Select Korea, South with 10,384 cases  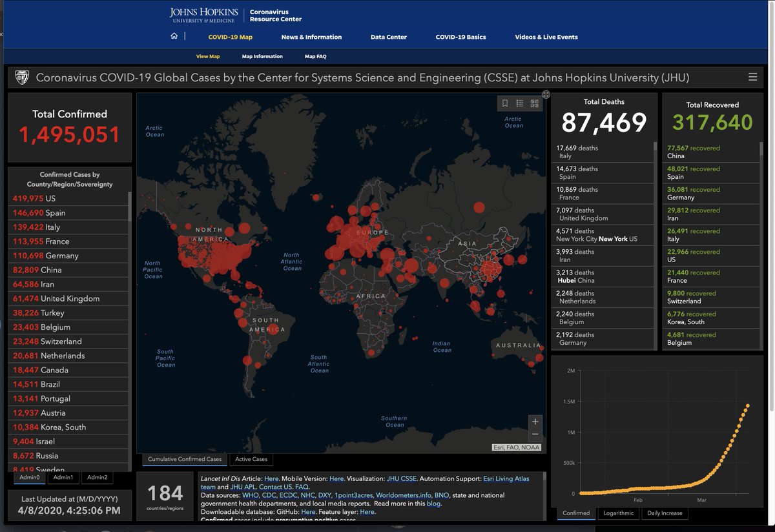click(x=68, y=427)
